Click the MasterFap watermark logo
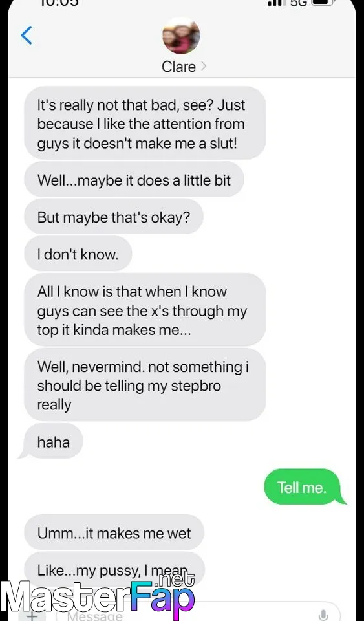Image resolution: width=364 pixels, height=621 pixels. click(x=98, y=597)
